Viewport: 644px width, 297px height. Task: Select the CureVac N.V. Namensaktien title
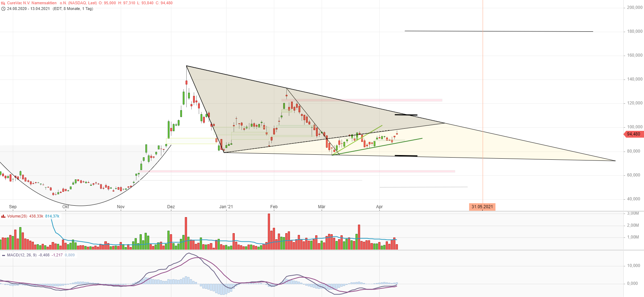tap(32, 3)
